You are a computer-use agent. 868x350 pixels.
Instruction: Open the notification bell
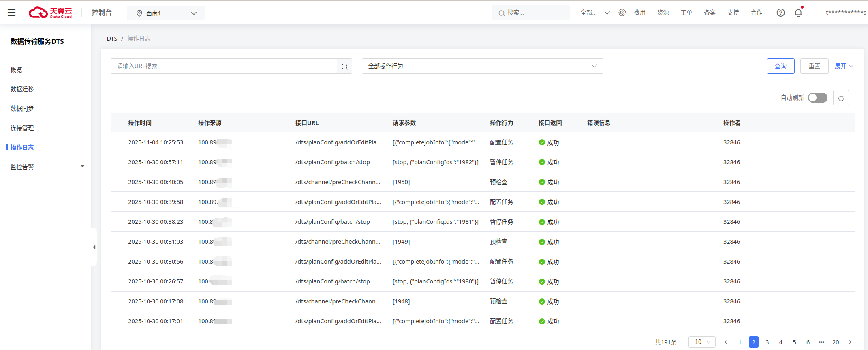point(798,13)
